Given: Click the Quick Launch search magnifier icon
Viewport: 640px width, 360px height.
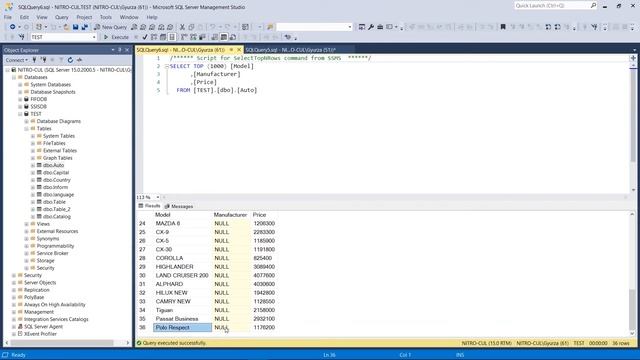Looking at the screenshot, I should [x=593, y=5].
